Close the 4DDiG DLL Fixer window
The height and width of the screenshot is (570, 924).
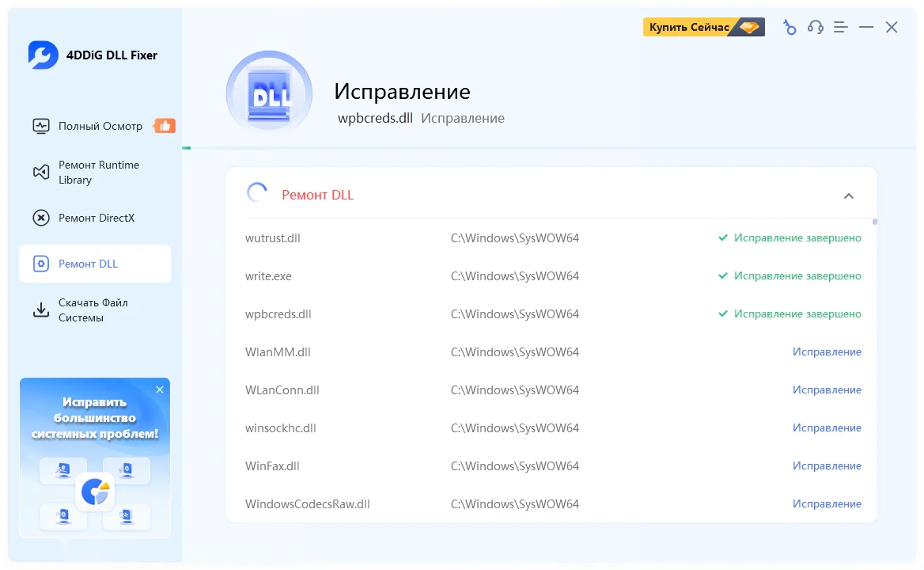pyautogui.click(x=892, y=27)
